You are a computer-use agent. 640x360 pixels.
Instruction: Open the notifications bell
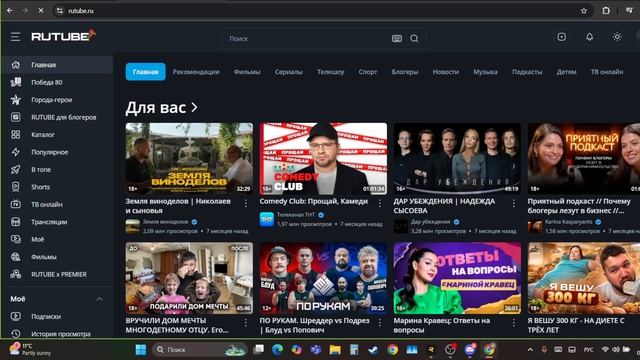tap(589, 37)
